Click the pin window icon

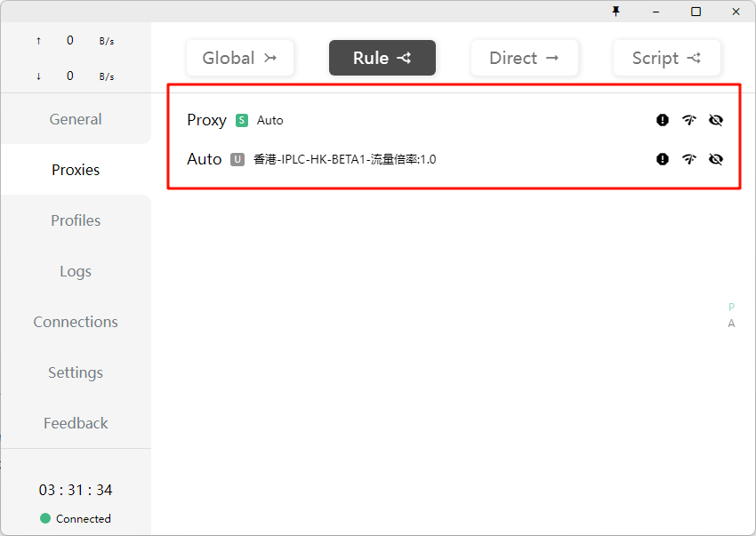tap(615, 12)
